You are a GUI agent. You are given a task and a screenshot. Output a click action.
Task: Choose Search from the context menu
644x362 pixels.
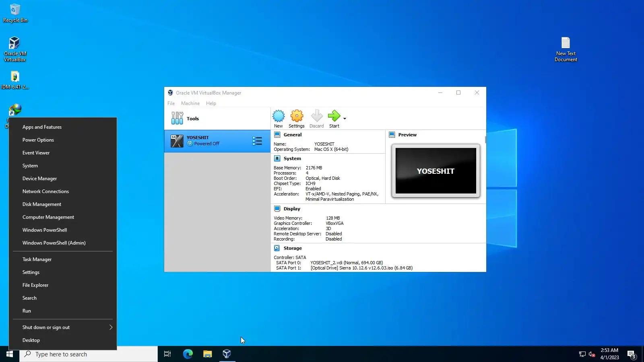point(63,298)
